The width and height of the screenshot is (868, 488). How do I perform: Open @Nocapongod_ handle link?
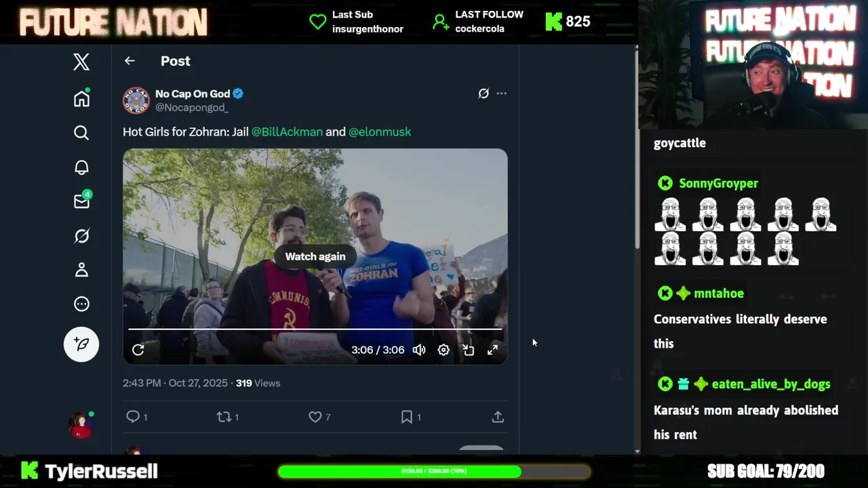click(x=192, y=107)
